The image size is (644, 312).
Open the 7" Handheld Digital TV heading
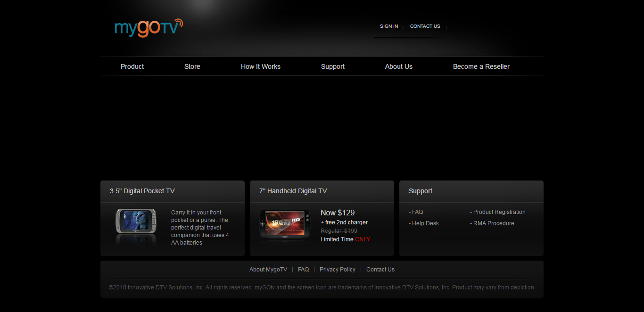tap(293, 191)
